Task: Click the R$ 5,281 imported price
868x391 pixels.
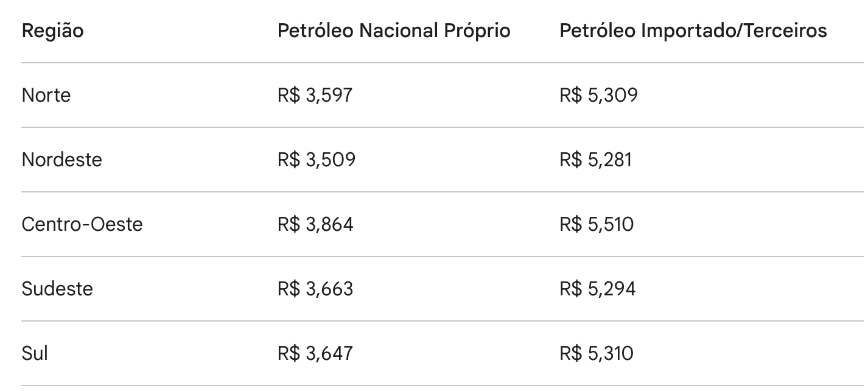Action: coord(595,160)
